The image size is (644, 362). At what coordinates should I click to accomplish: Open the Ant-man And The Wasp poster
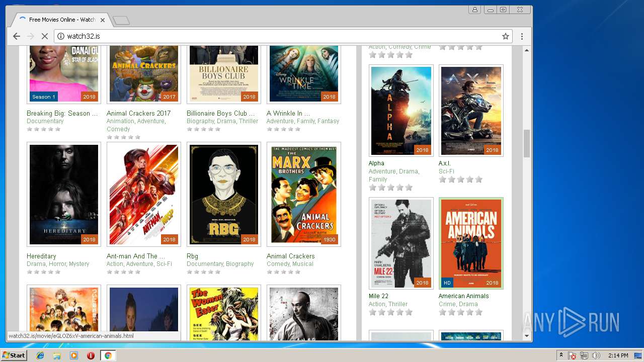tap(144, 195)
